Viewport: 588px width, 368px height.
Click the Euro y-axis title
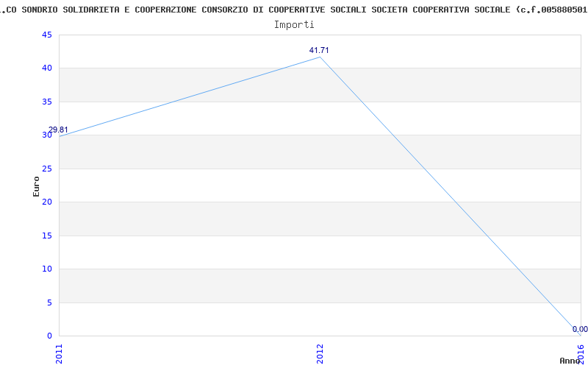pyautogui.click(x=36, y=186)
